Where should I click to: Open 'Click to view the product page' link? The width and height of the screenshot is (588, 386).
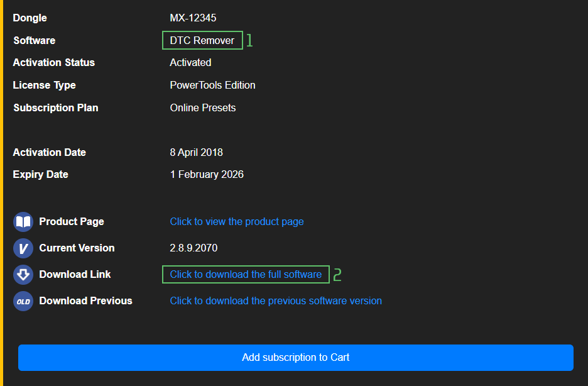(237, 222)
